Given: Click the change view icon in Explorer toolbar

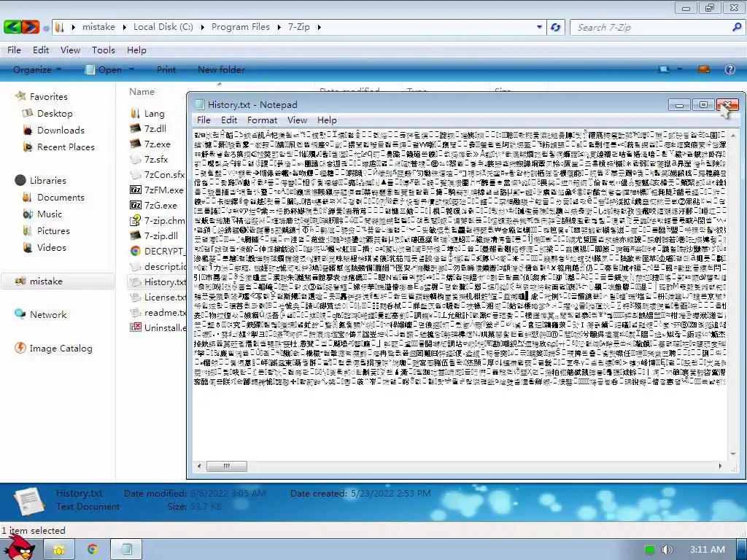Looking at the screenshot, I should (x=664, y=69).
